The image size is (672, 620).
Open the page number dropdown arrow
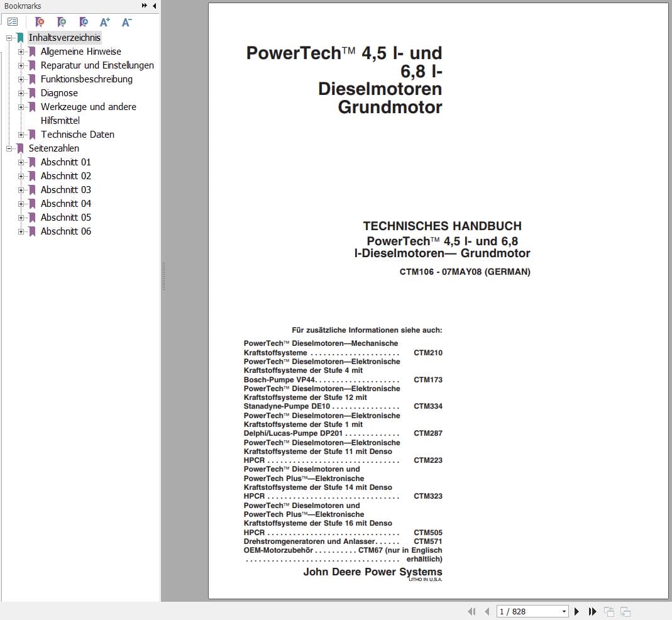[x=564, y=611]
